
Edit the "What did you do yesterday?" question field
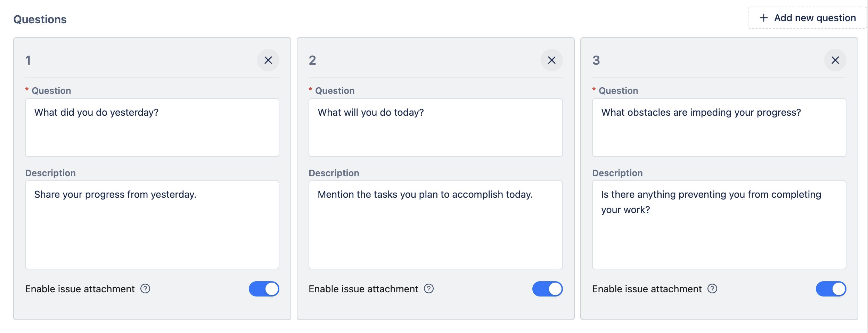pos(152,127)
